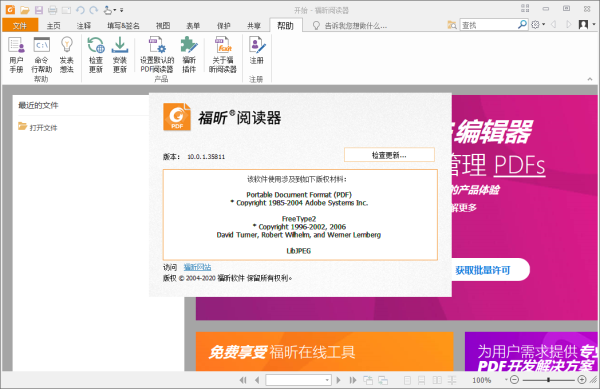Click the undo arrow in quick access toolbar
This screenshot has height=389, width=600.
point(80,10)
